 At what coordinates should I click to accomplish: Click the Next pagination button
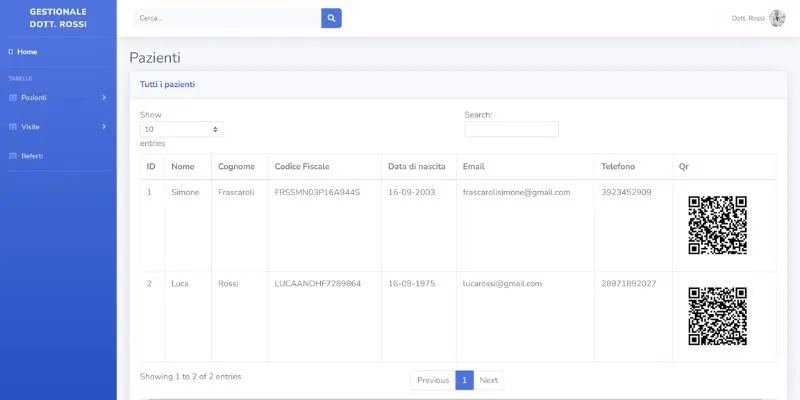(x=488, y=380)
